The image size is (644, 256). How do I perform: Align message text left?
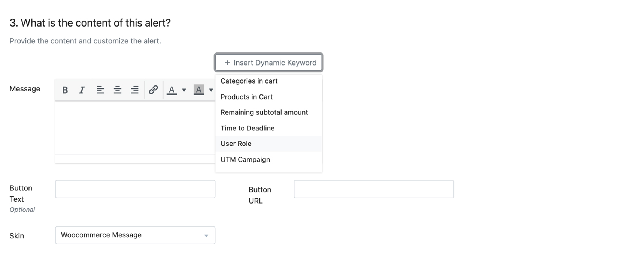[100, 90]
